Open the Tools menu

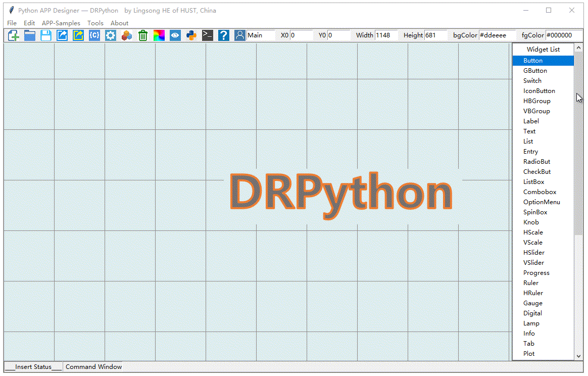coord(95,23)
